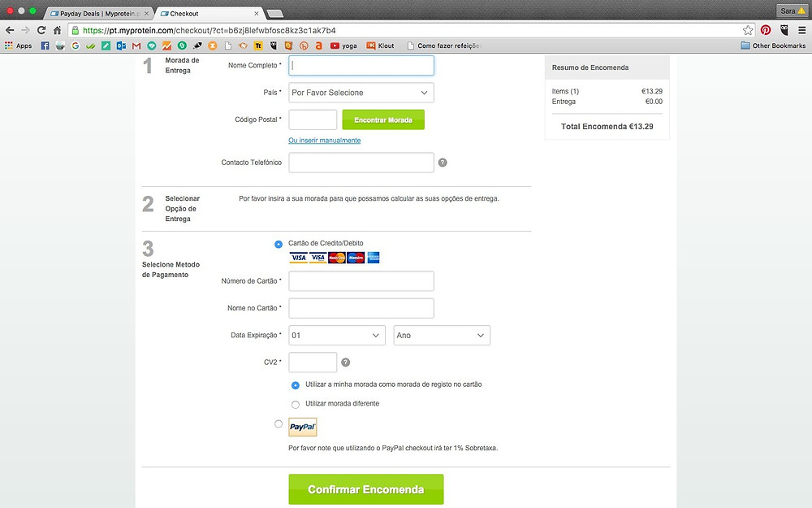Open the País country dropdown
The image size is (812, 508).
point(361,93)
